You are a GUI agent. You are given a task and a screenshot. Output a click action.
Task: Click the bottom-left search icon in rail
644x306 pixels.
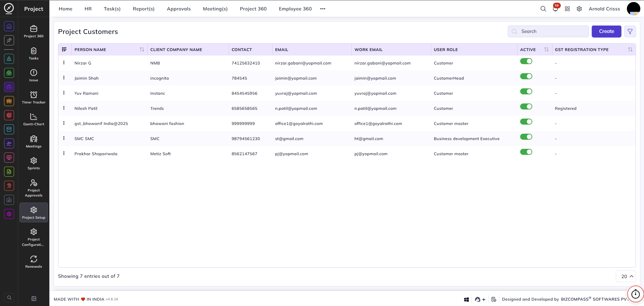pos(9,298)
